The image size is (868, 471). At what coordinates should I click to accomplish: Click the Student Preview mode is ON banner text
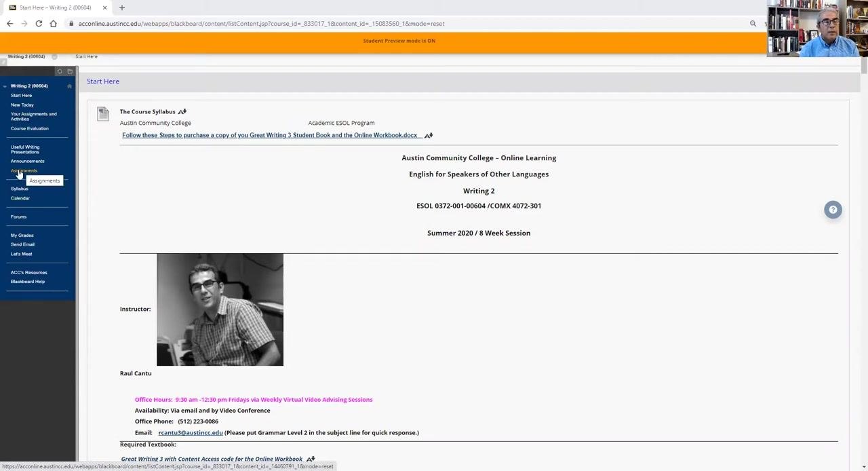(399, 41)
